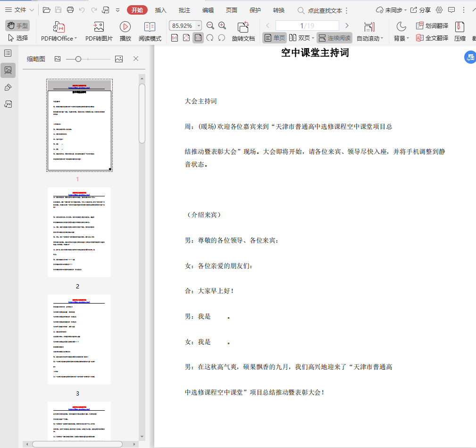Rotate view counterclockwise icon
Viewport: 476px width, 448px height.
222,38
